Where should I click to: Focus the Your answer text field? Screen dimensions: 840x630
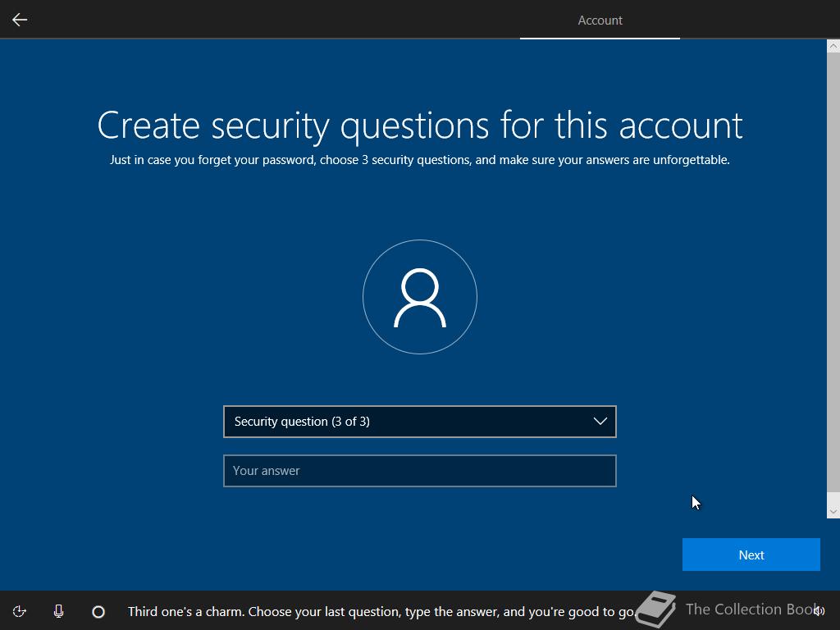420,471
